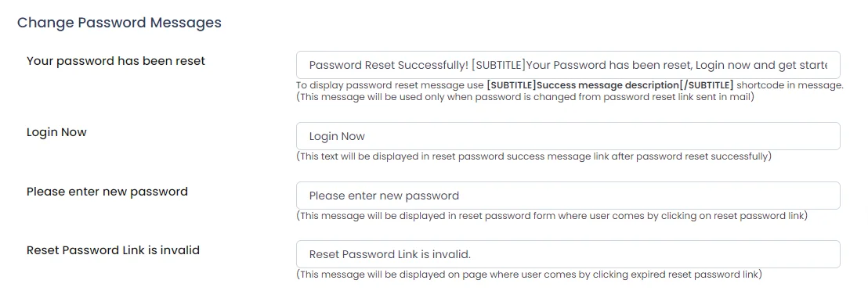Click the 'Your password has been reset' label
The height and width of the screenshot is (298, 868).
[x=116, y=61]
